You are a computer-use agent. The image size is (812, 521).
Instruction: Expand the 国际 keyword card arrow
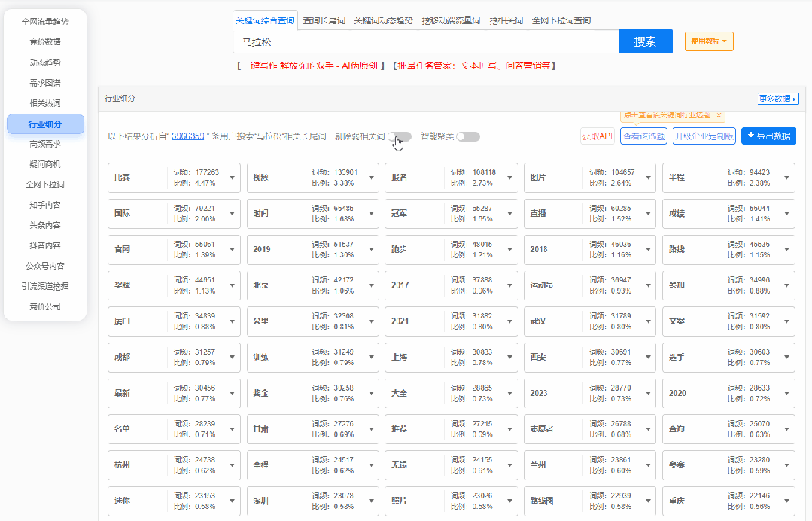point(233,214)
